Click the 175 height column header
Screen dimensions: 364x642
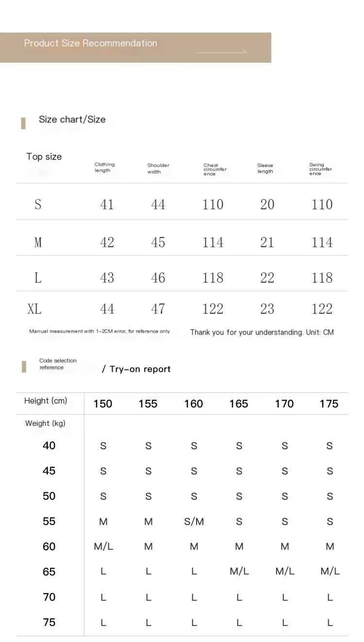click(329, 404)
